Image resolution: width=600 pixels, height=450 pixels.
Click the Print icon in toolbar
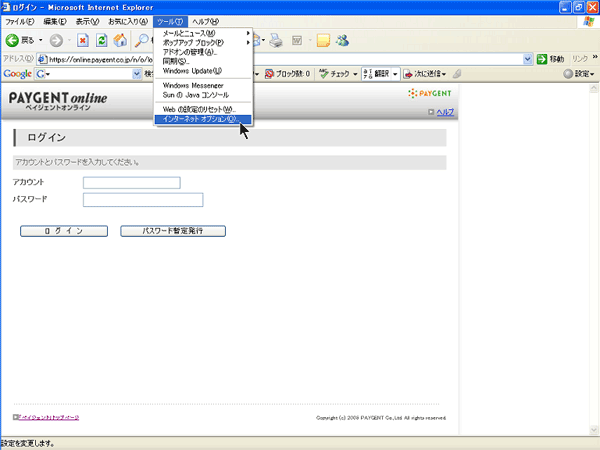(276, 40)
